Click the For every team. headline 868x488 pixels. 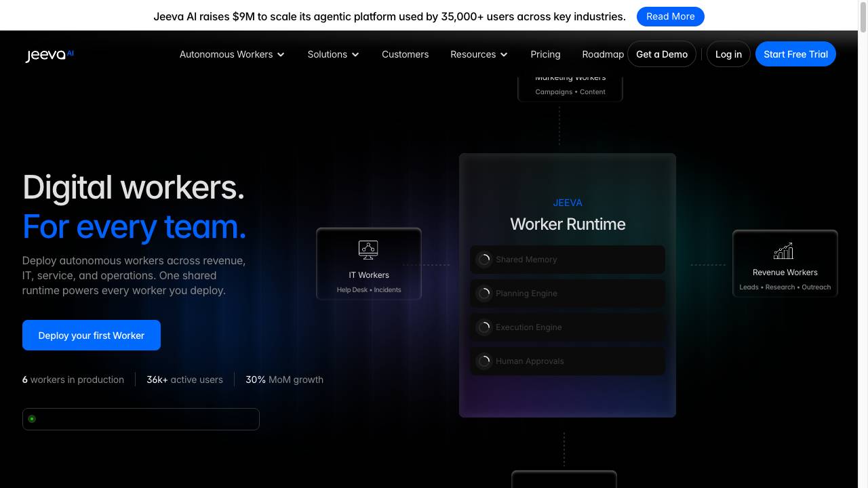coord(134,226)
